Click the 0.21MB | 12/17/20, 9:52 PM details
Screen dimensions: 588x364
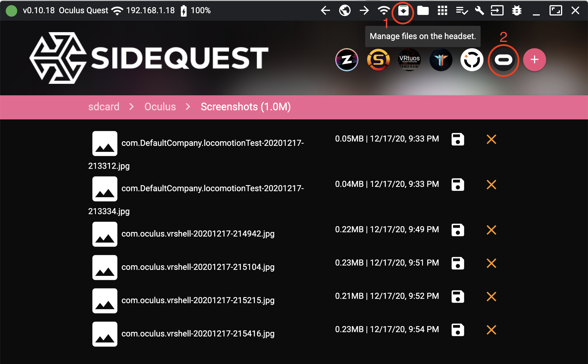387,296
